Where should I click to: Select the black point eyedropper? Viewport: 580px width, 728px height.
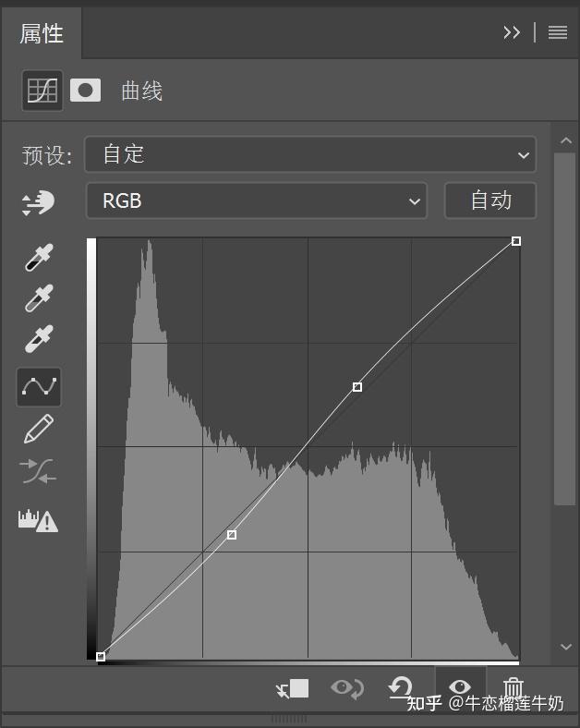[39, 257]
